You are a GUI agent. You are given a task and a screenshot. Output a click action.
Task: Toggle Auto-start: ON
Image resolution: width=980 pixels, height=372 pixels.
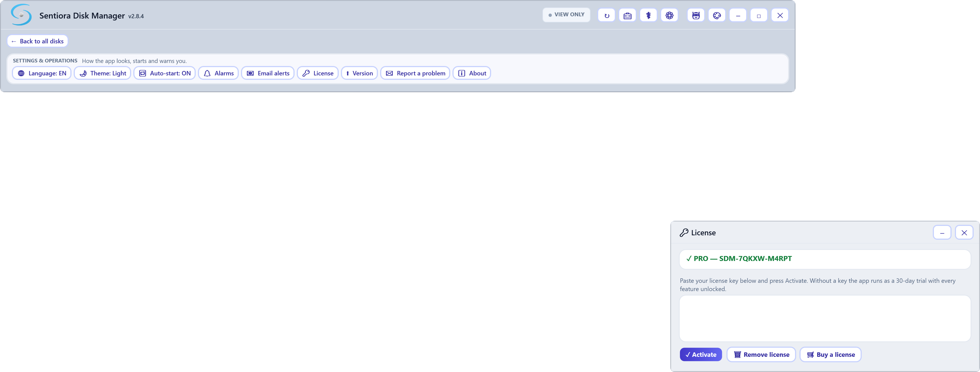tap(165, 73)
